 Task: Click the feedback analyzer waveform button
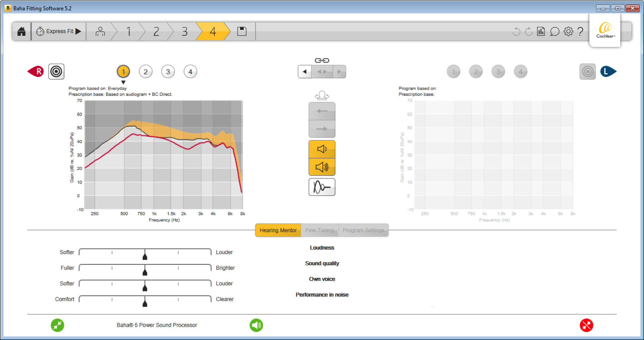click(322, 187)
